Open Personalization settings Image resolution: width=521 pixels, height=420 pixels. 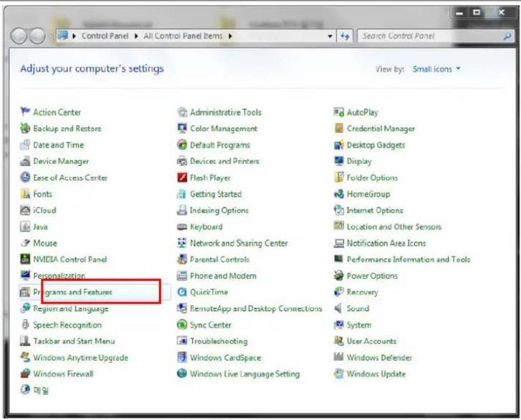tap(59, 275)
